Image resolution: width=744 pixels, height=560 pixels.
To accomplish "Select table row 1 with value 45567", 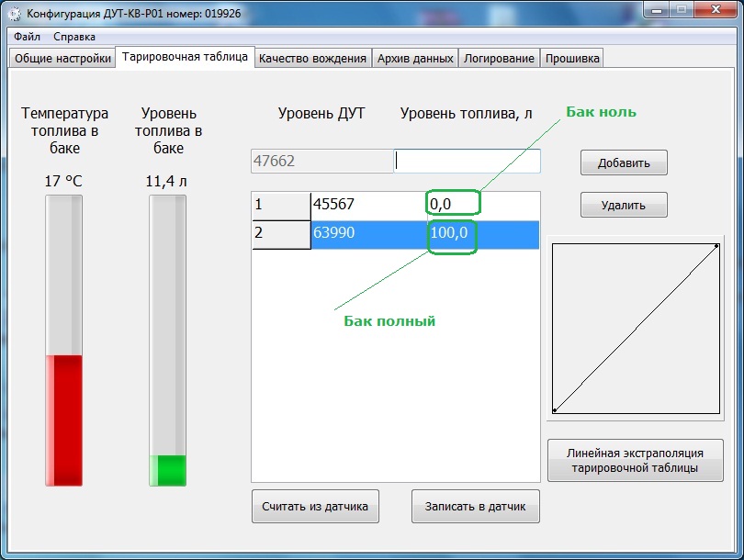I will [367, 205].
